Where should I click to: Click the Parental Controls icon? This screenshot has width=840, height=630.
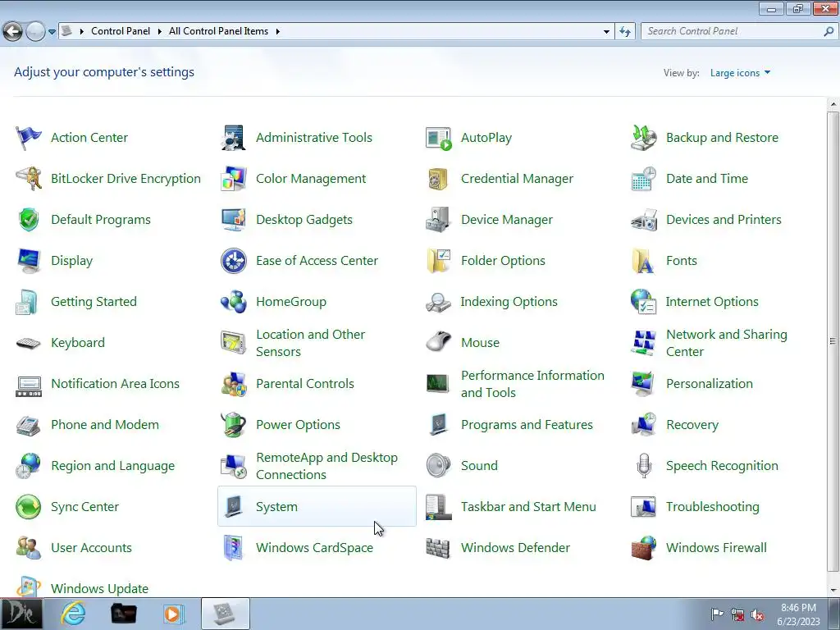[x=234, y=384]
